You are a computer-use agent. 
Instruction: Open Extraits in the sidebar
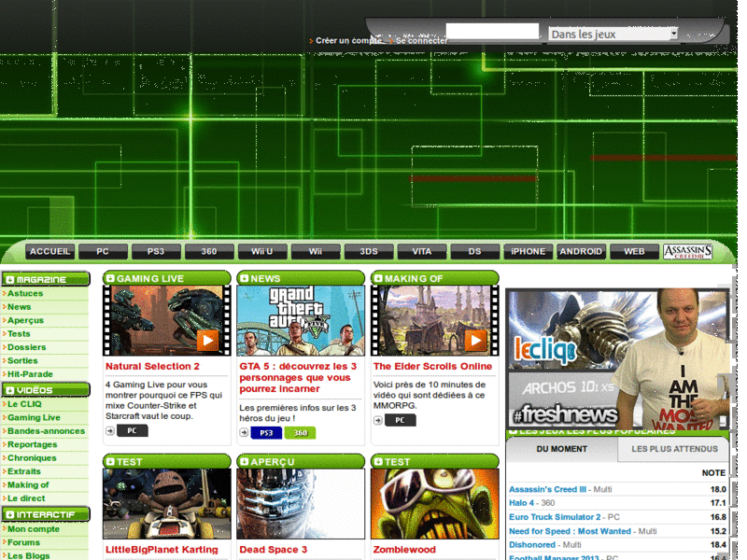coord(24,471)
